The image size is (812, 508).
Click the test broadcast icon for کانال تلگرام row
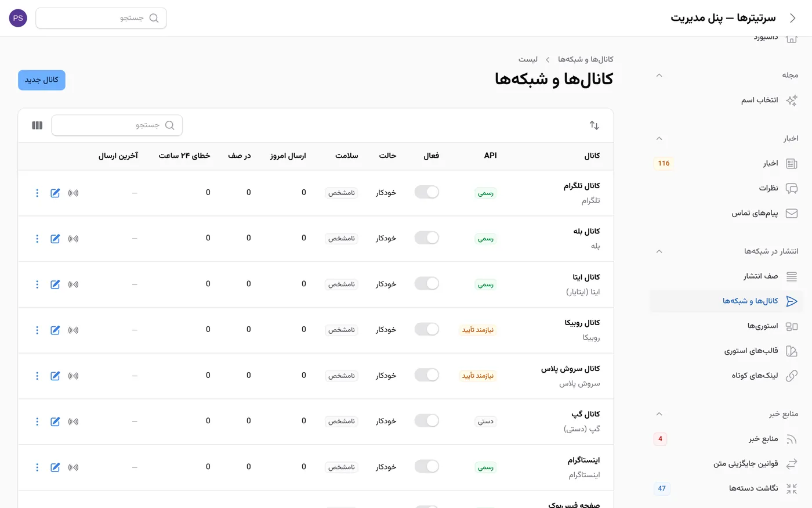click(73, 193)
